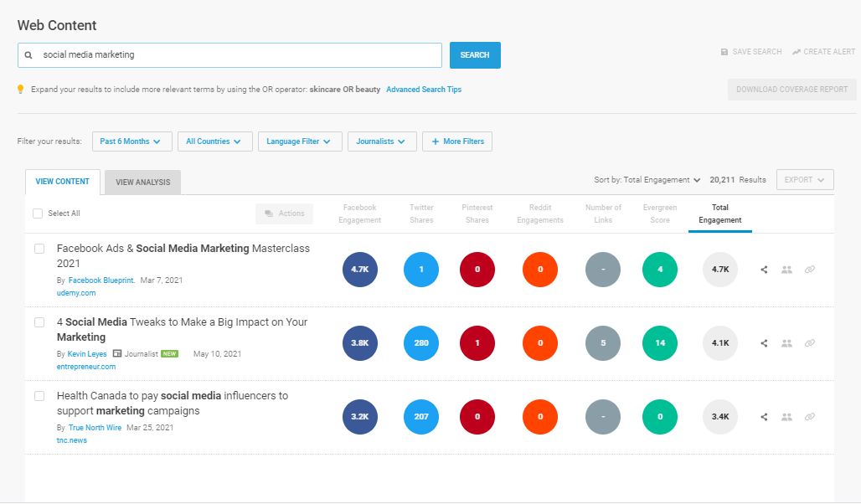The height and width of the screenshot is (504, 861).
Task: Tick checkbox for Facebook Ads Masterclass article
Action: [x=39, y=249]
